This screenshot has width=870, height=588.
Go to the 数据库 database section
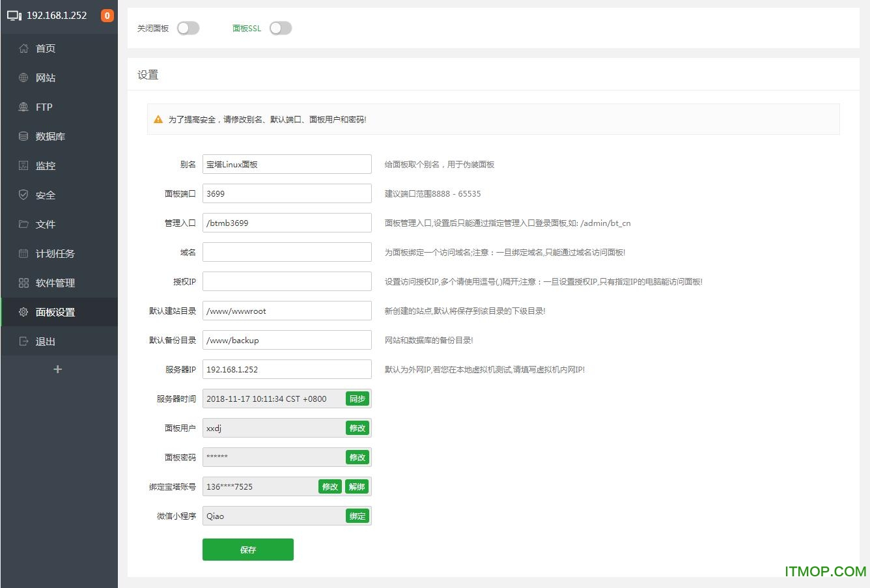(x=49, y=136)
